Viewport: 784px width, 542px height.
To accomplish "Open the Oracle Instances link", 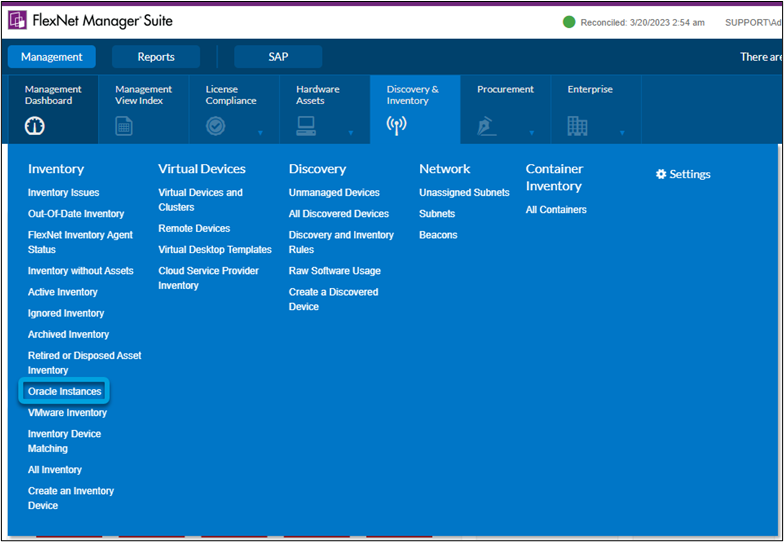I will click(64, 392).
